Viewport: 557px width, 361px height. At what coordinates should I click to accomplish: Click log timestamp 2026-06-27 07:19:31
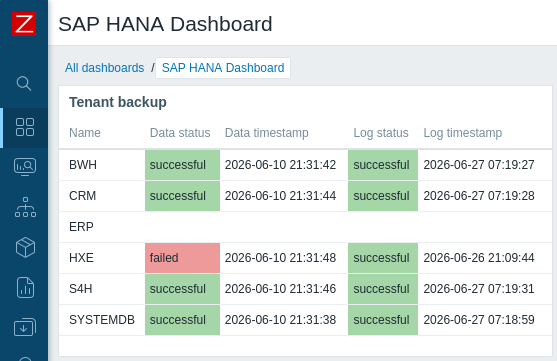(479, 289)
